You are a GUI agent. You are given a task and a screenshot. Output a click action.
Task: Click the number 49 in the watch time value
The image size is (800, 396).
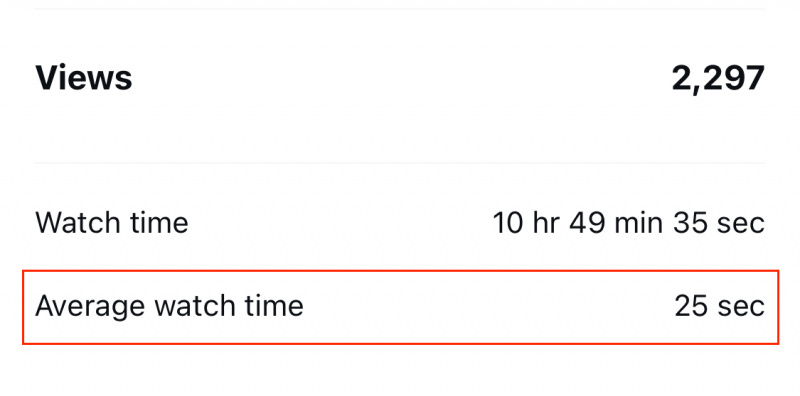coord(587,223)
